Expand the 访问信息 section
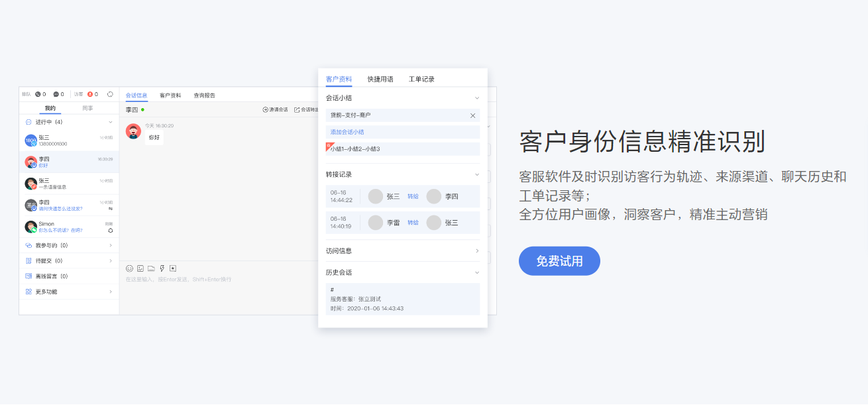The height and width of the screenshot is (405, 868). 476,251
